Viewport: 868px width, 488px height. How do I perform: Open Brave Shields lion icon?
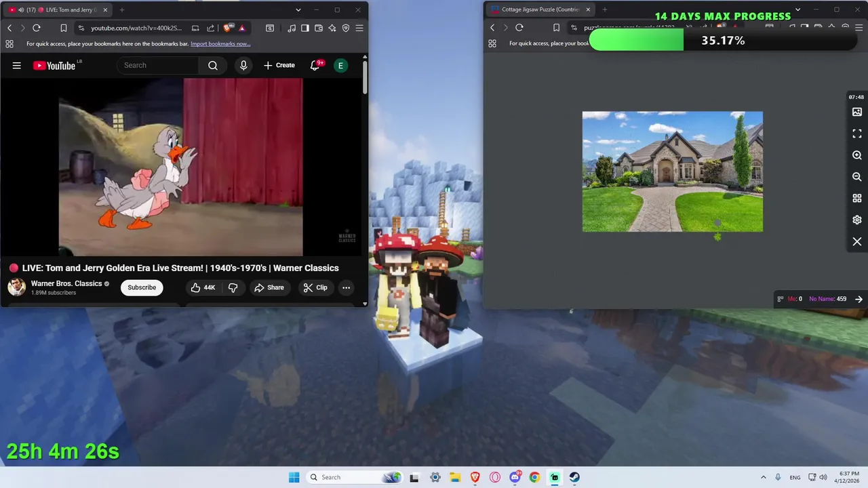227,28
